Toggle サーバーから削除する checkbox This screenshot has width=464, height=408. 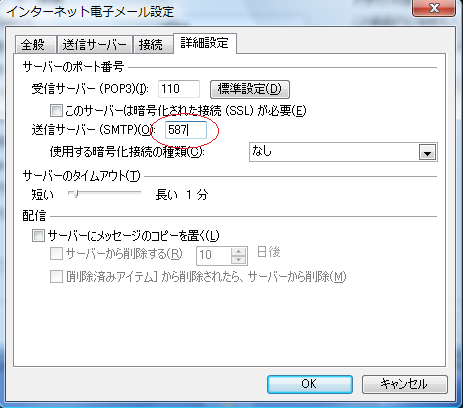tap(56, 254)
